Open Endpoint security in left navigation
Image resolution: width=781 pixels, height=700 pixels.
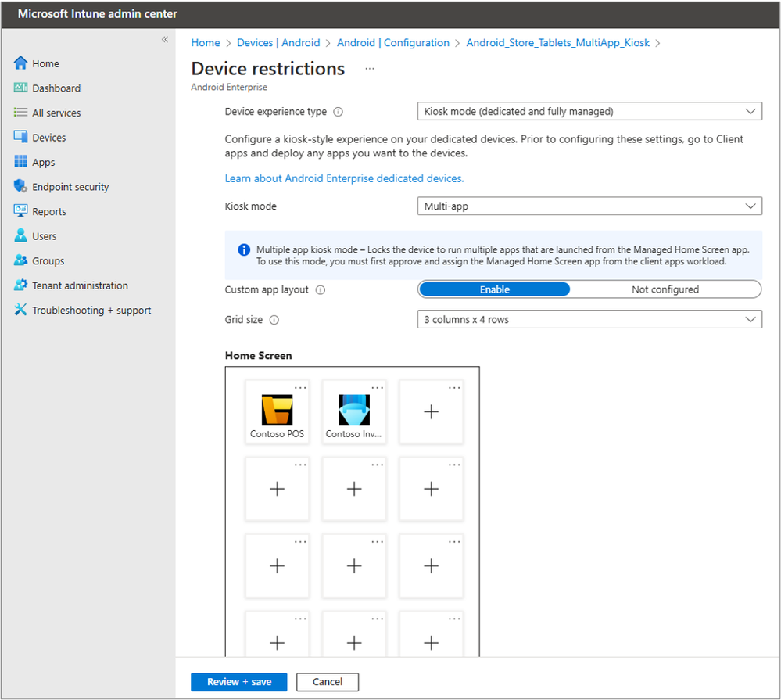click(70, 187)
